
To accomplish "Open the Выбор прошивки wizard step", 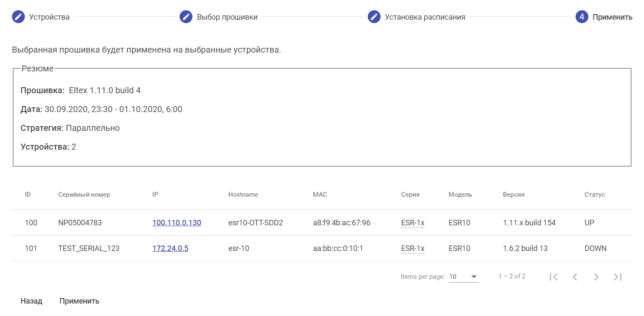I will tap(227, 17).
